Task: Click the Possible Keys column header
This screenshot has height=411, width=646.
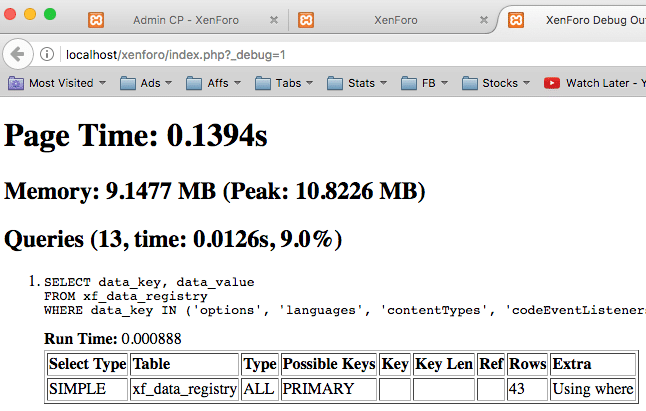Action: coord(329,364)
